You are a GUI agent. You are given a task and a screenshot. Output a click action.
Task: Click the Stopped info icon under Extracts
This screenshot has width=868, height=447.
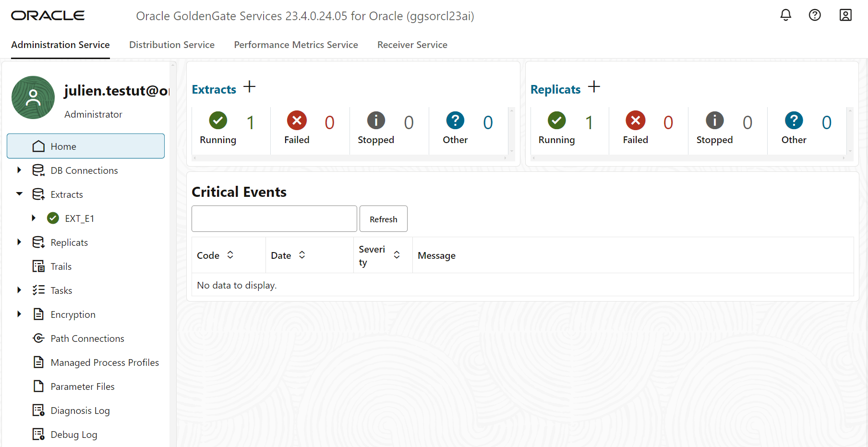[376, 121]
